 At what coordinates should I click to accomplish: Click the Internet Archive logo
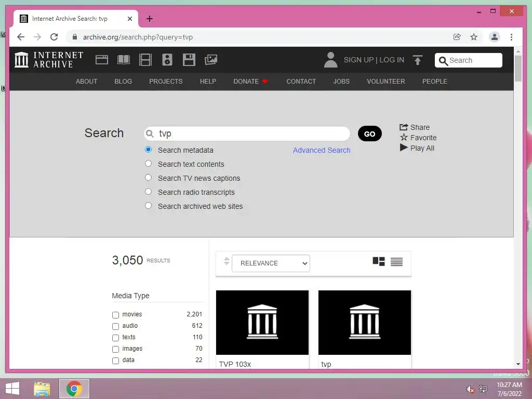coord(49,60)
